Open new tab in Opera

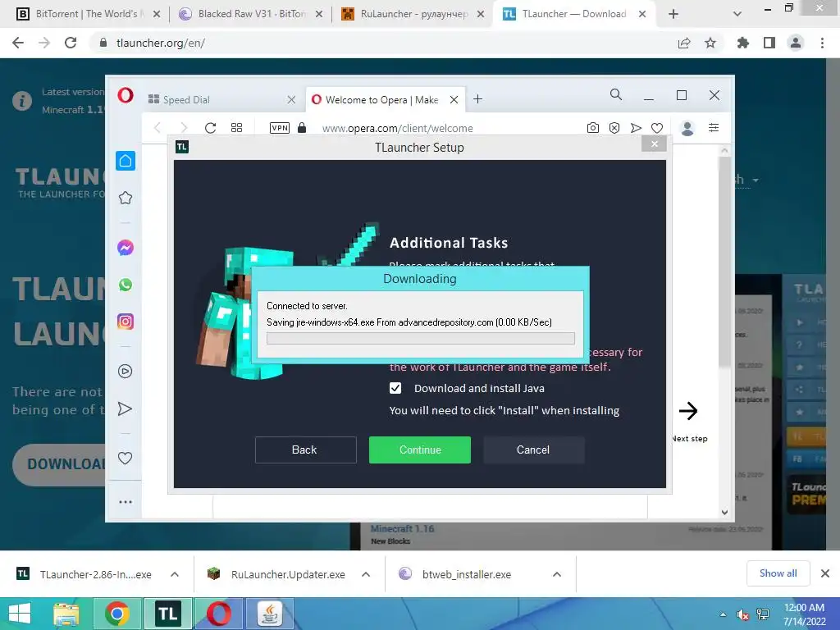tap(478, 99)
